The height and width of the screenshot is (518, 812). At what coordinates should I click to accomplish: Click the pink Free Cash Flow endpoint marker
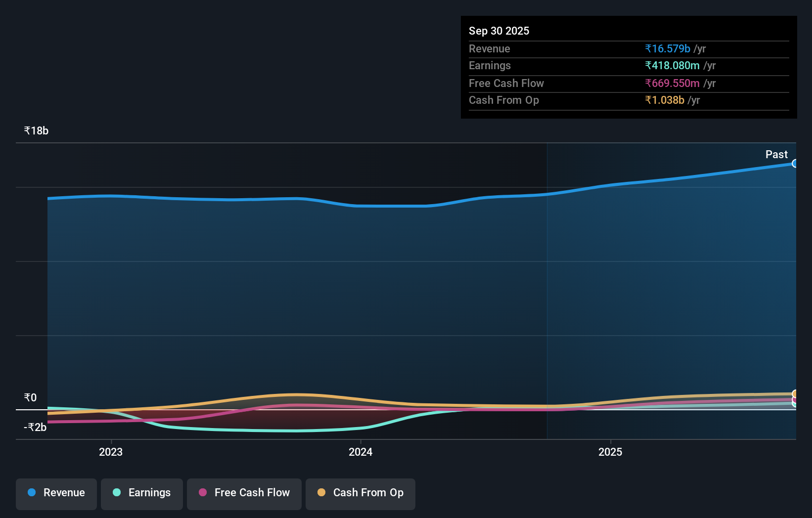794,399
